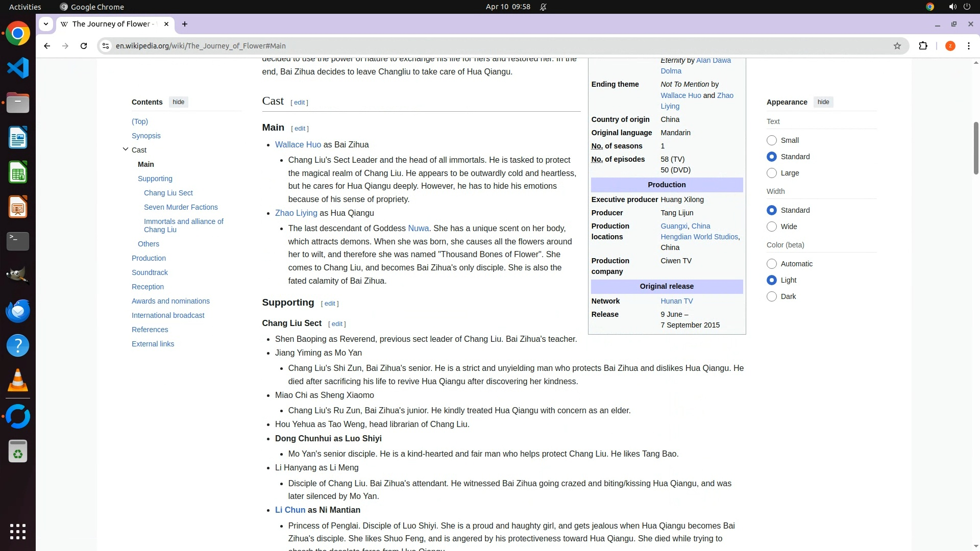The width and height of the screenshot is (980, 551).
Task: Open the tab search dropdown arrow
Action: click(46, 24)
